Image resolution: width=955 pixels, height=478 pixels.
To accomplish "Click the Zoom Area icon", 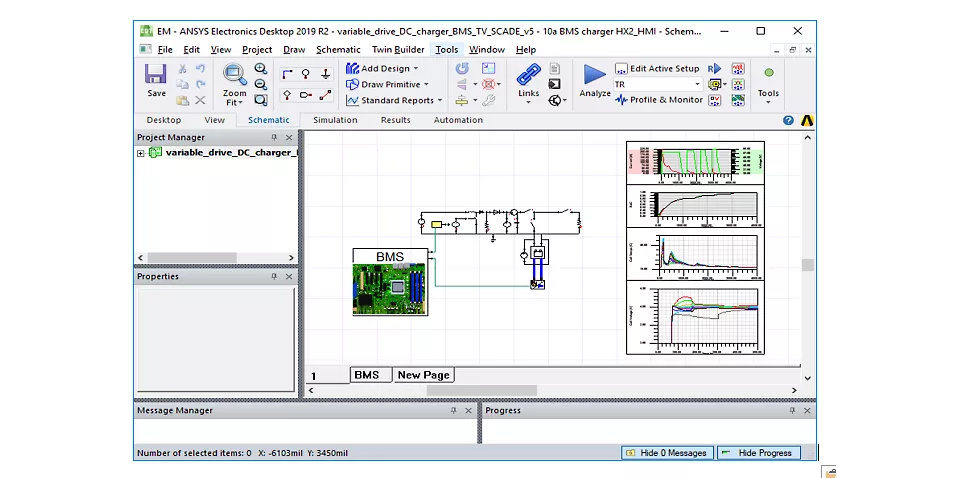I will pyautogui.click(x=261, y=100).
